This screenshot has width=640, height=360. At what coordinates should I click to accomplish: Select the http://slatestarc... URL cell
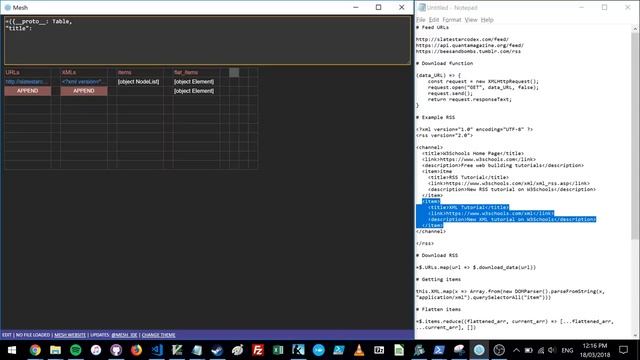[x=28, y=82]
